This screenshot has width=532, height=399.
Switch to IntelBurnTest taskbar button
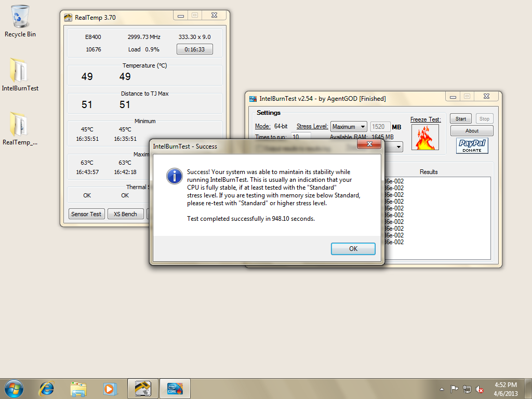[175, 389]
